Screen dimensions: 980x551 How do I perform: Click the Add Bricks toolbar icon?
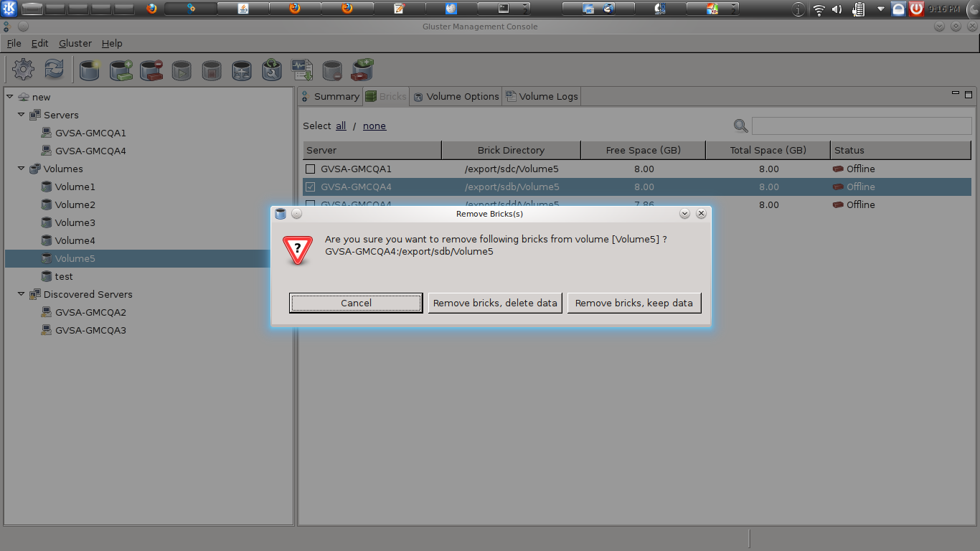121,70
